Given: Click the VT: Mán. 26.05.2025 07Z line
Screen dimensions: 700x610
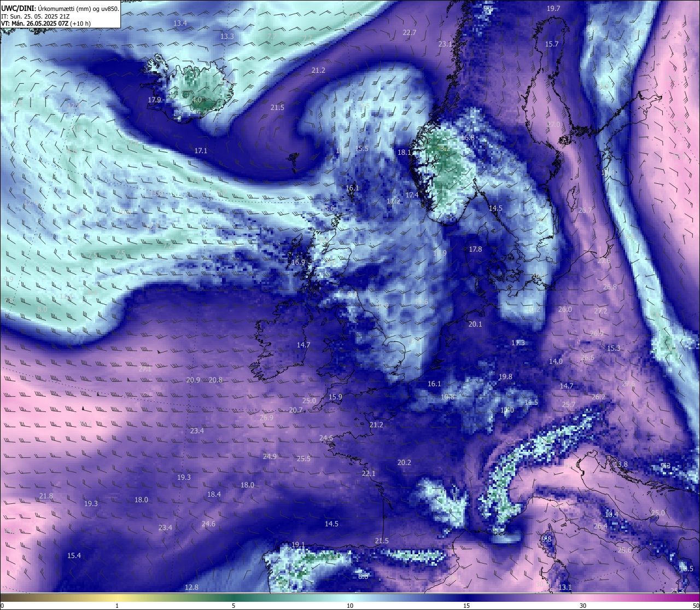Looking at the screenshot, I should [x=46, y=24].
